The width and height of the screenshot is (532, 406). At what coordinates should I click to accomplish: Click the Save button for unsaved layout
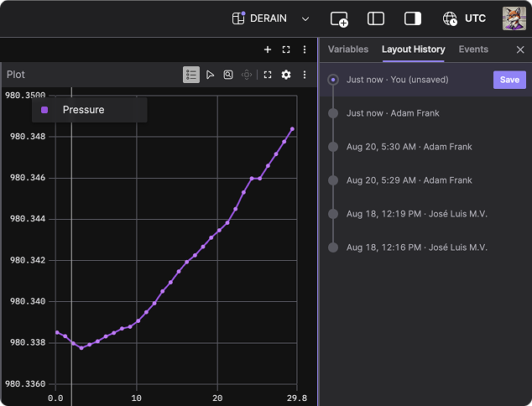tap(509, 80)
